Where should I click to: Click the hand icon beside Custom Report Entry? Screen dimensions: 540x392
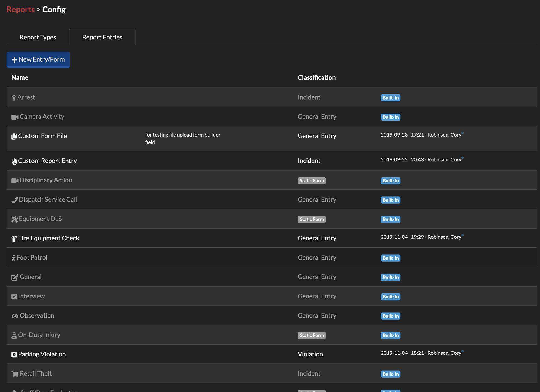click(14, 161)
